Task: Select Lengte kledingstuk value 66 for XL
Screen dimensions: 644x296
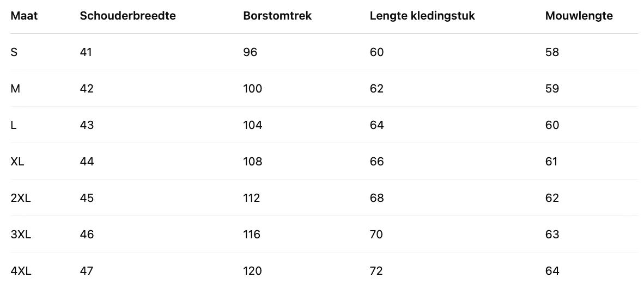Action: pyautogui.click(x=376, y=162)
